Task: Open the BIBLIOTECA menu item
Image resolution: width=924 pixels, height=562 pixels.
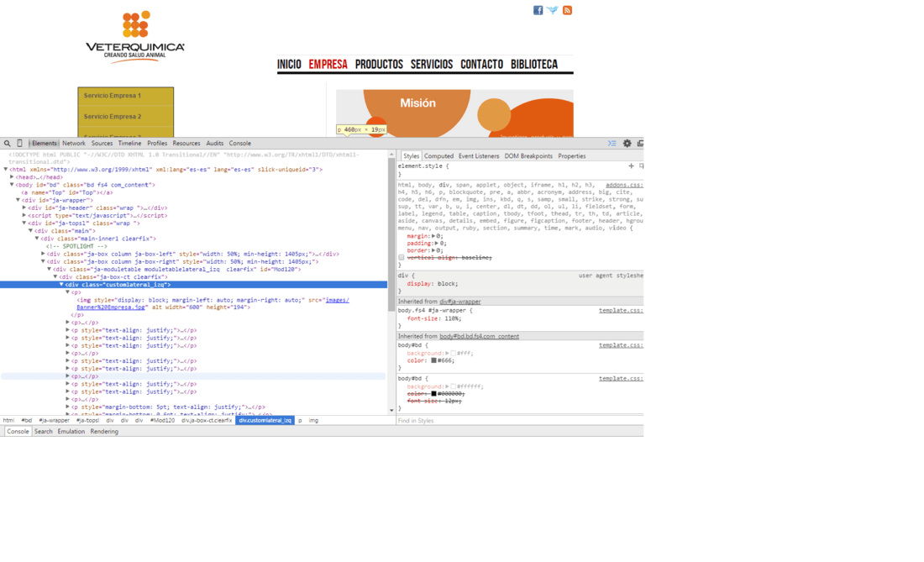Action: pos(534,64)
